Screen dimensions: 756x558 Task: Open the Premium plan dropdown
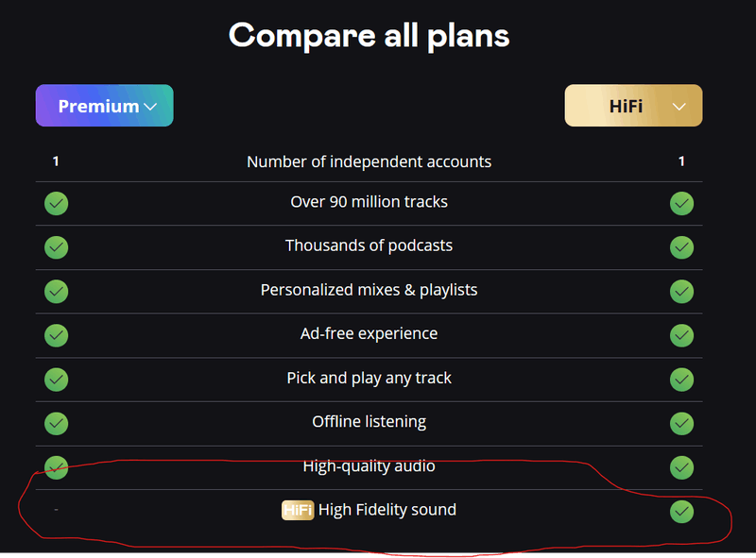click(x=105, y=106)
